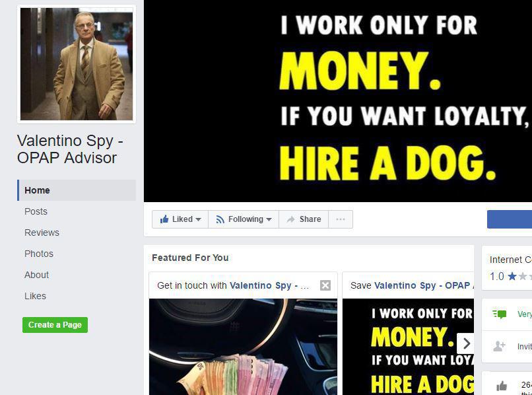This screenshot has height=395, width=532.
Task: Open the About section
Action: (36, 275)
